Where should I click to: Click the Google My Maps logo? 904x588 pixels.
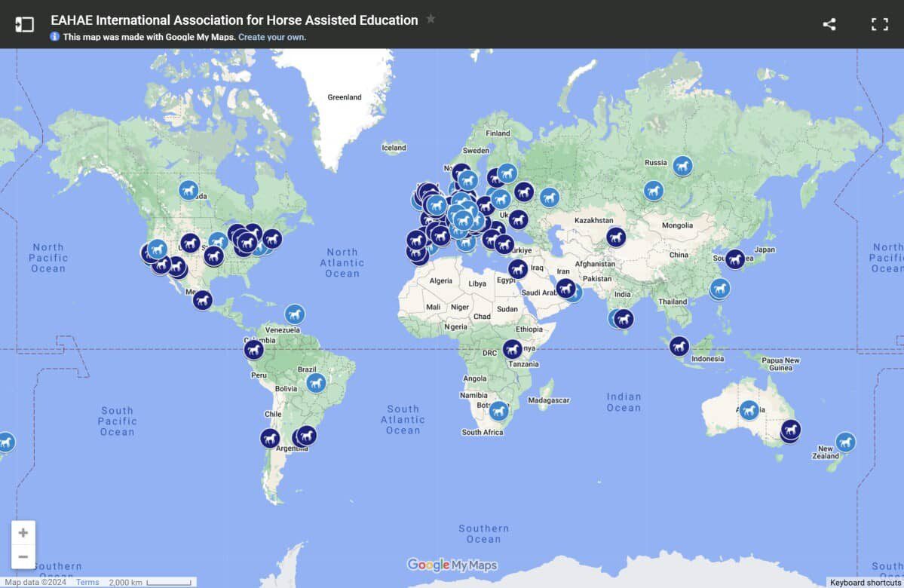pyautogui.click(x=452, y=564)
